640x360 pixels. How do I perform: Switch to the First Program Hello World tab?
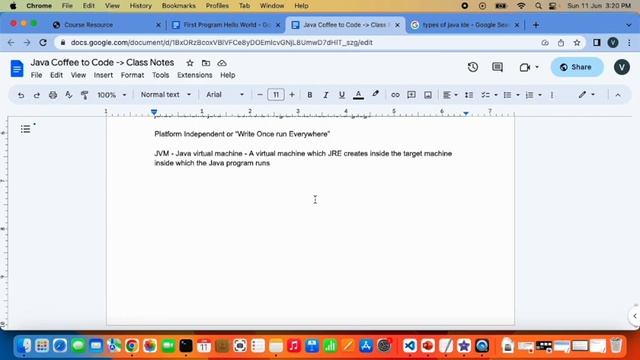click(227, 25)
